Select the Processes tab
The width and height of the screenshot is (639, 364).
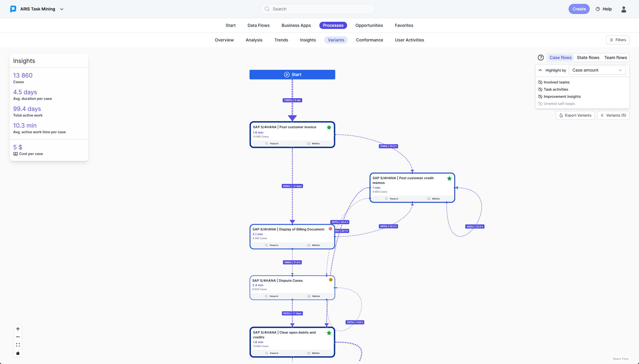click(333, 25)
